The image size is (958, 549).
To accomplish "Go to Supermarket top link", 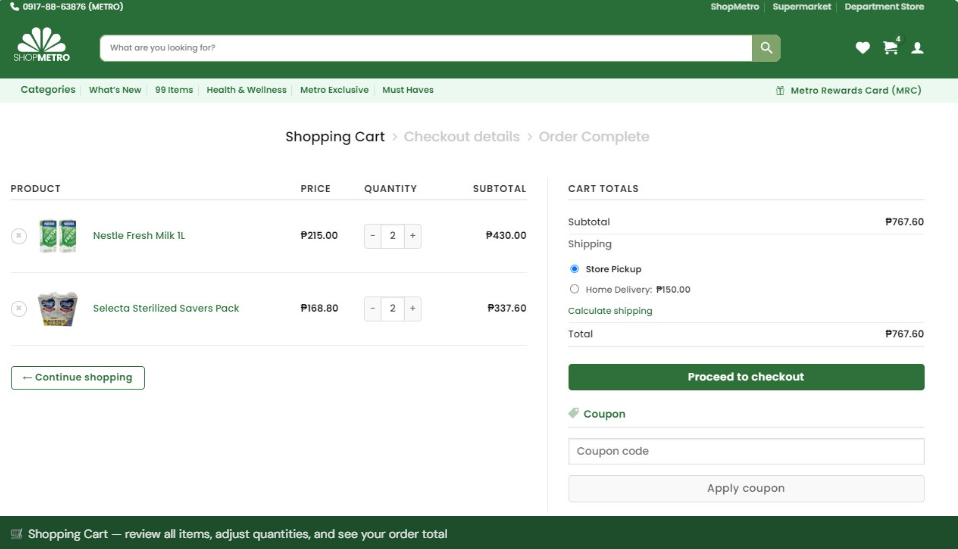I will 802,7.
